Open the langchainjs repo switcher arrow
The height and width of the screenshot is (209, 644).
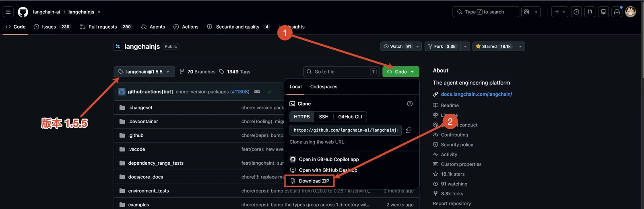click(x=99, y=12)
